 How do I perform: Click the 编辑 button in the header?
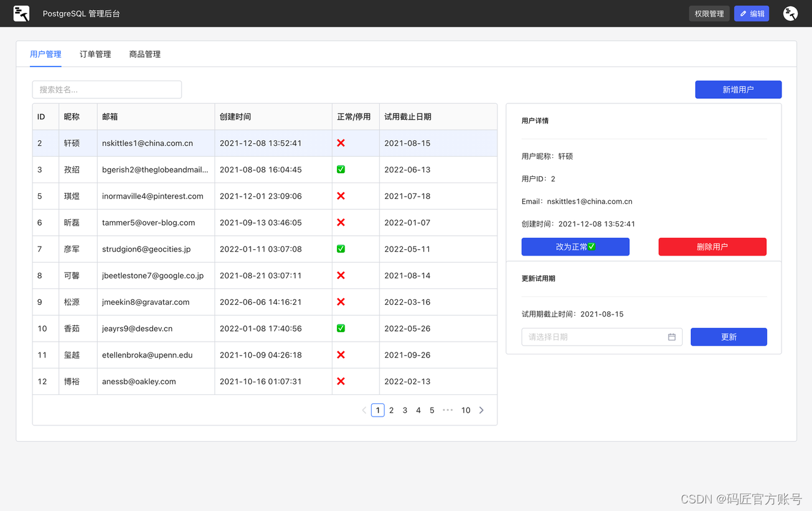coord(752,13)
